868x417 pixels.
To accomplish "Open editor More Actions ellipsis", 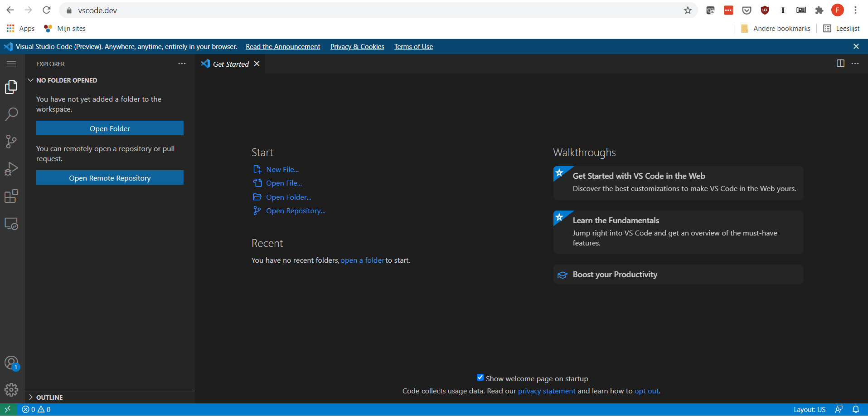I will pyautogui.click(x=855, y=64).
